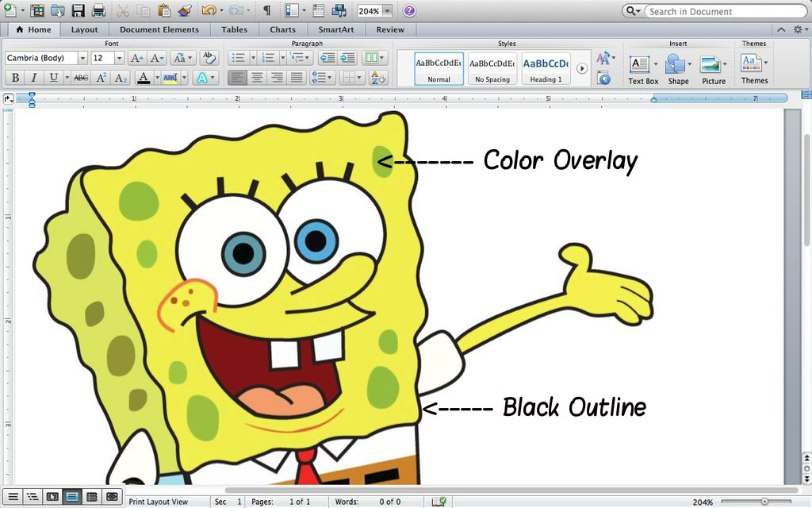812x508 pixels.
Task: Open the Change Case dropdown
Action: pyautogui.click(x=183, y=58)
